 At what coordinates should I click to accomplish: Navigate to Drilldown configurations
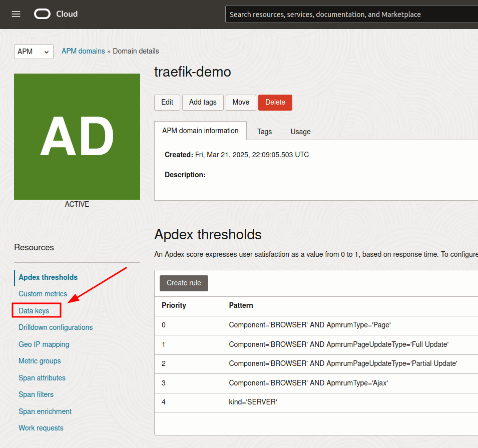56,327
